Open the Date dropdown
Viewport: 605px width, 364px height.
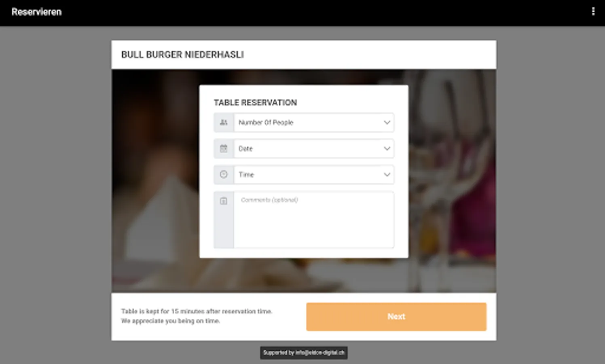[314, 148]
